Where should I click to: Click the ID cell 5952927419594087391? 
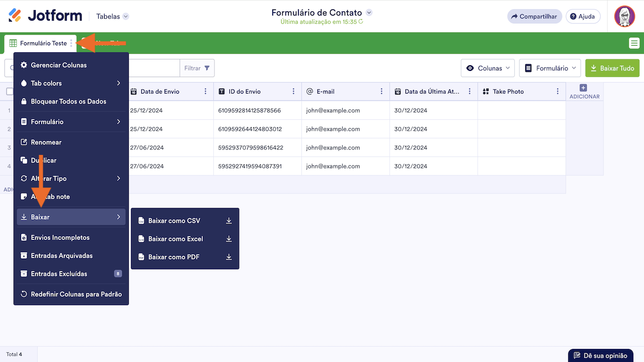(258, 166)
